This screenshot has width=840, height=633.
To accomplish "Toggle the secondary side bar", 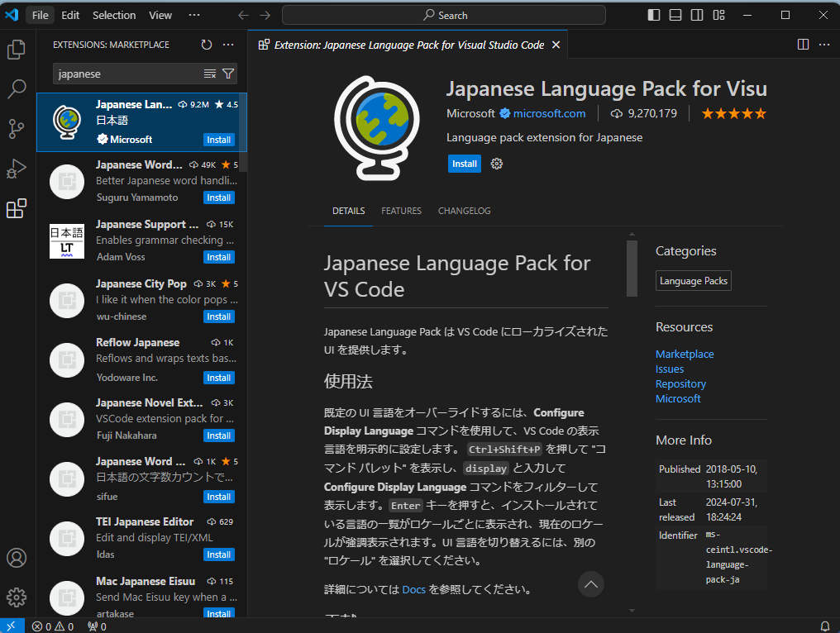I will (696, 15).
